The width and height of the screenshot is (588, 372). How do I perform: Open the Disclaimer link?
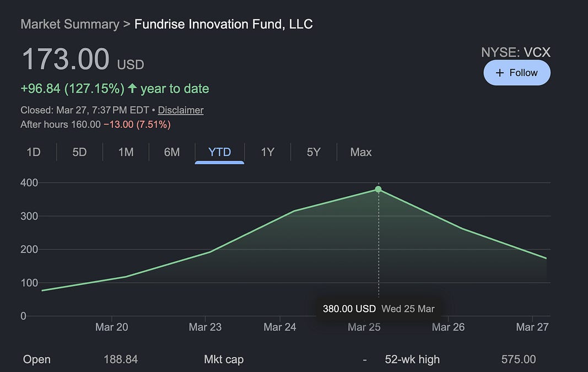pyautogui.click(x=181, y=110)
